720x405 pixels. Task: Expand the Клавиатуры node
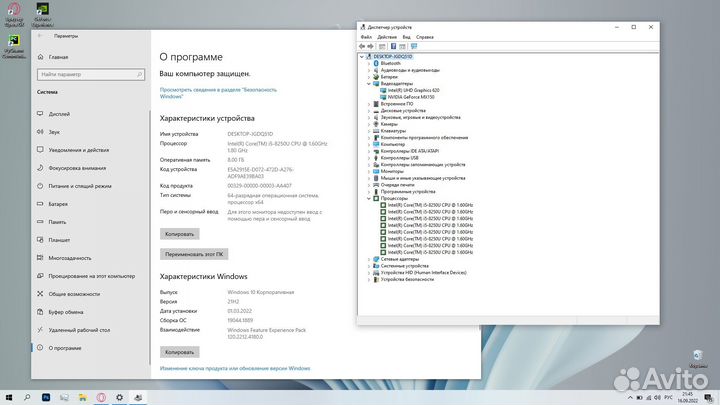(x=369, y=131)
